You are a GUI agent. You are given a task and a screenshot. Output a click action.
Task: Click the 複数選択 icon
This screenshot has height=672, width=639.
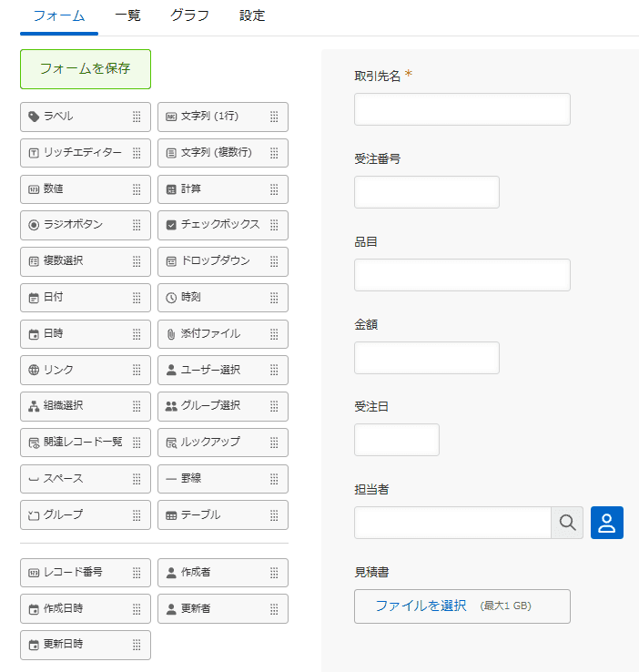(34, 261)
